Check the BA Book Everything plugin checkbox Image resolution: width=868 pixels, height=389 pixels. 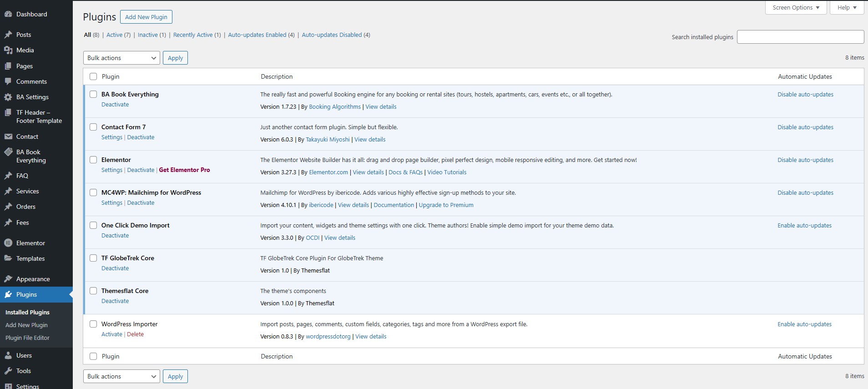(x=93, y=94)
